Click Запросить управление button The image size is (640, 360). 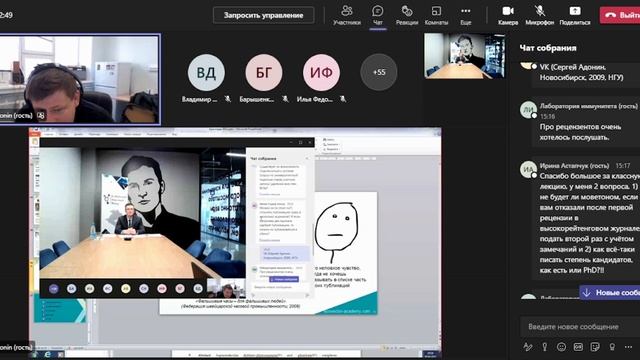coord(264,15)
